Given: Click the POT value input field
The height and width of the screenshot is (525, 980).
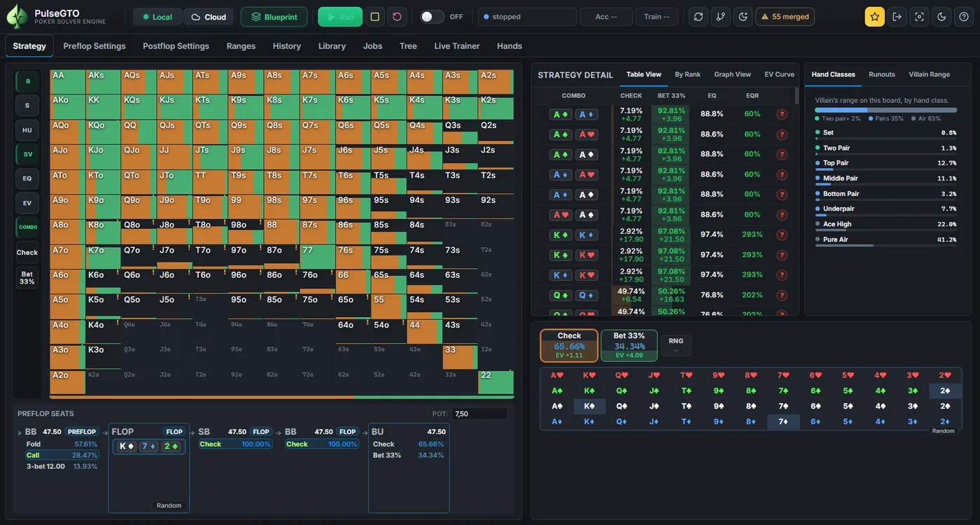Looking at the screenshot, I should coord(479,414).
